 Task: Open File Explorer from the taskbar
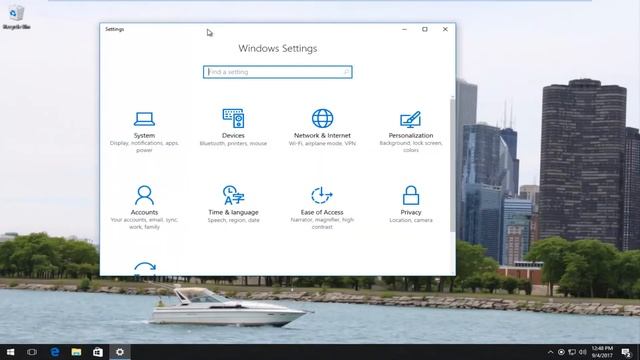[76, 352]
